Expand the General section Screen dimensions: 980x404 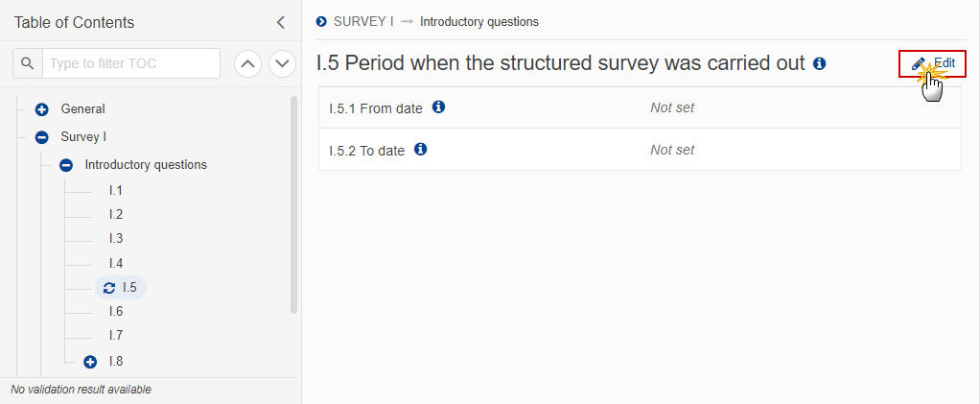(42, 110)
